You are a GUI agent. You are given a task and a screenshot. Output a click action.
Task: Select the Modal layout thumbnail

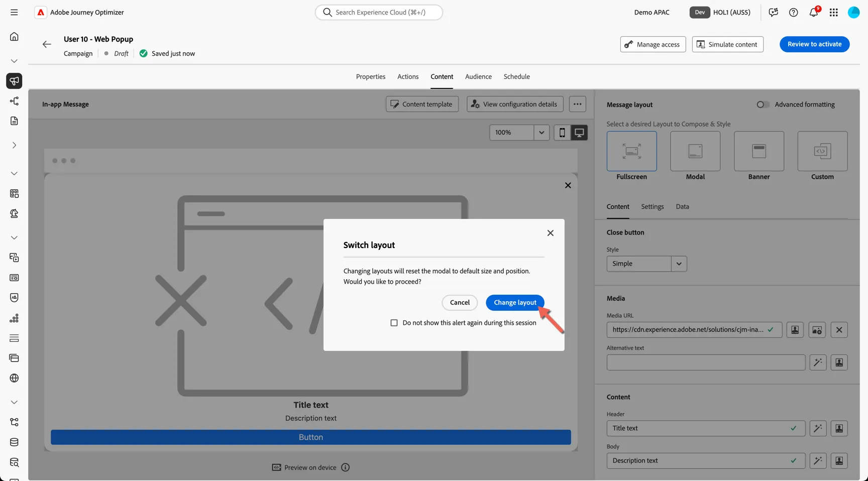[x=695, y=151]
